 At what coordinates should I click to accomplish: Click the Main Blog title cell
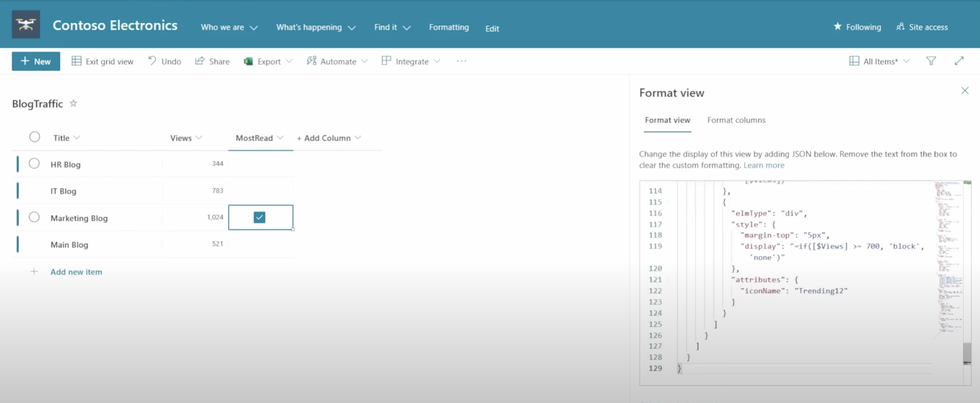click(69, 245)
